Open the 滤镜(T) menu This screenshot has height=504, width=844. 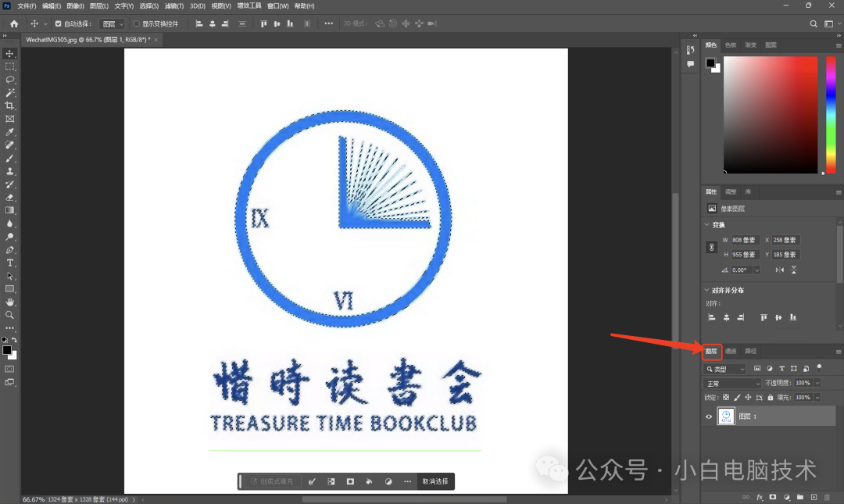pyautogui.click(x=173, y=6)
